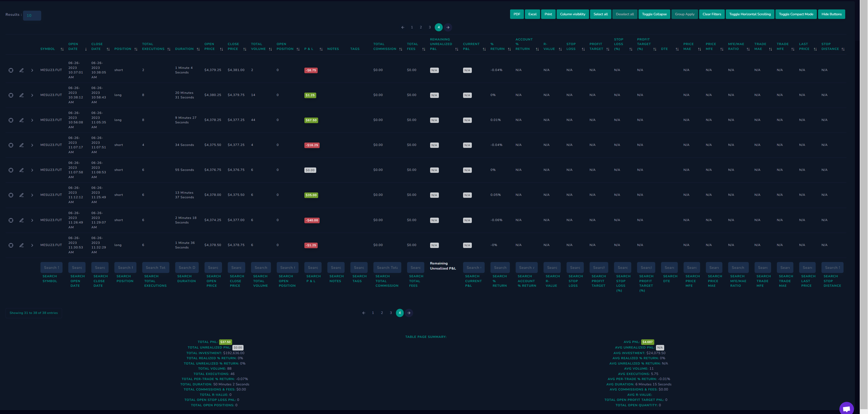Edit the trade opened at 10:37:01 AM

tap(21, 70)
